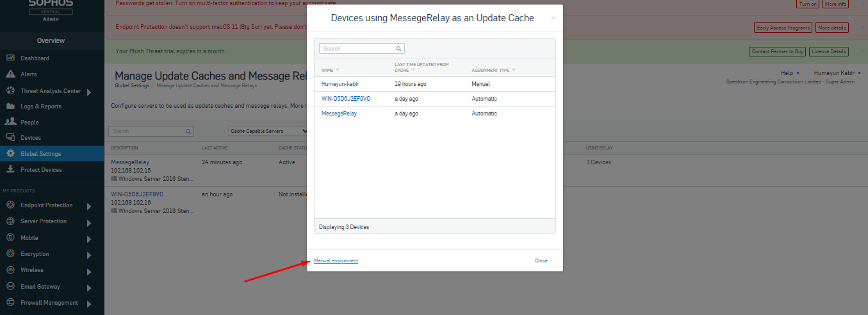Viewport: 868px width, 315px height.
Task: Click the dialog Close link
Action: tap(541, 260)
